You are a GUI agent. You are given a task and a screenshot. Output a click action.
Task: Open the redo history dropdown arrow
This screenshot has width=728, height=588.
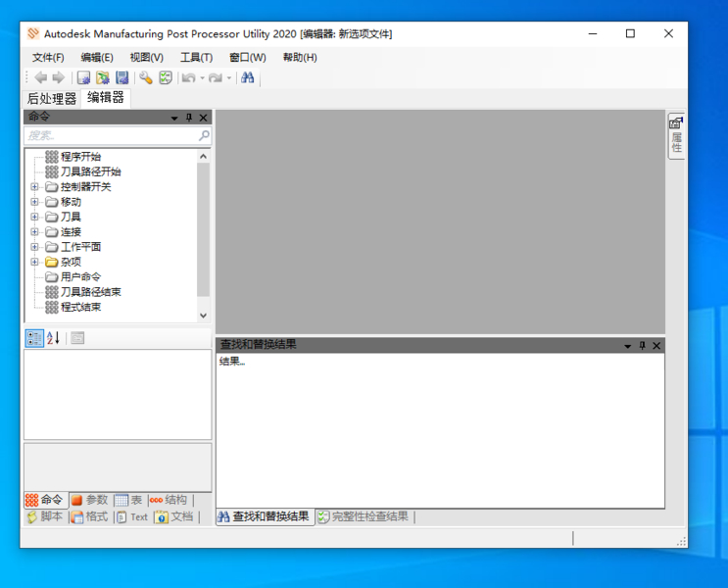click(x=229, y=78)
